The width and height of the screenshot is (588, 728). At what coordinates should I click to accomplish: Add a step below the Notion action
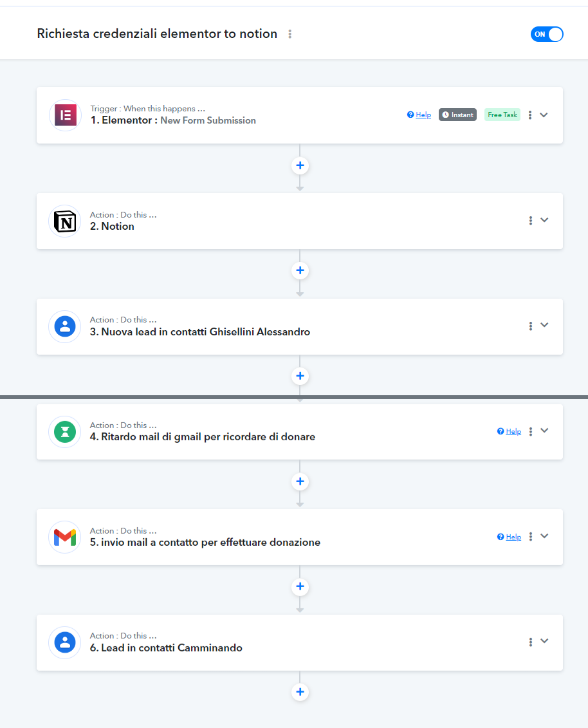pyautogui.click(x=300, y=270)
